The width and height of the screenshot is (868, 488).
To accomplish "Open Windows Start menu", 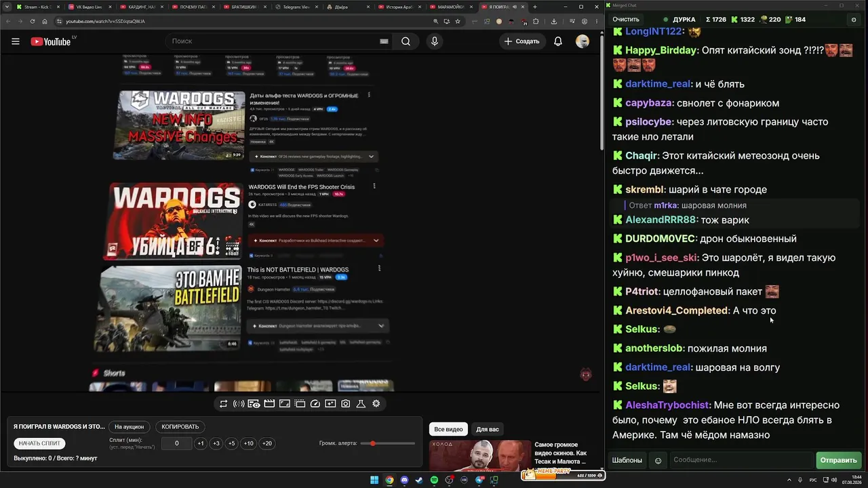I will tap(374, 481).
